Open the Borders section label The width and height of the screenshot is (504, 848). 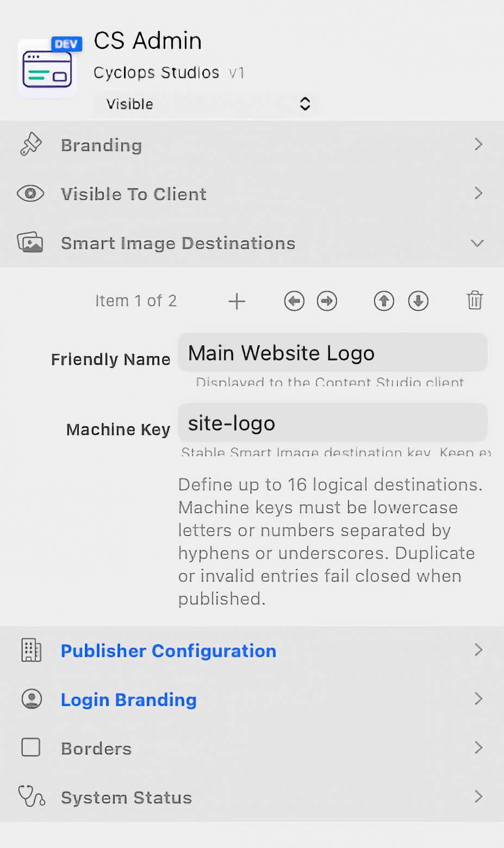pyautogui.click(x=96, y=749)
